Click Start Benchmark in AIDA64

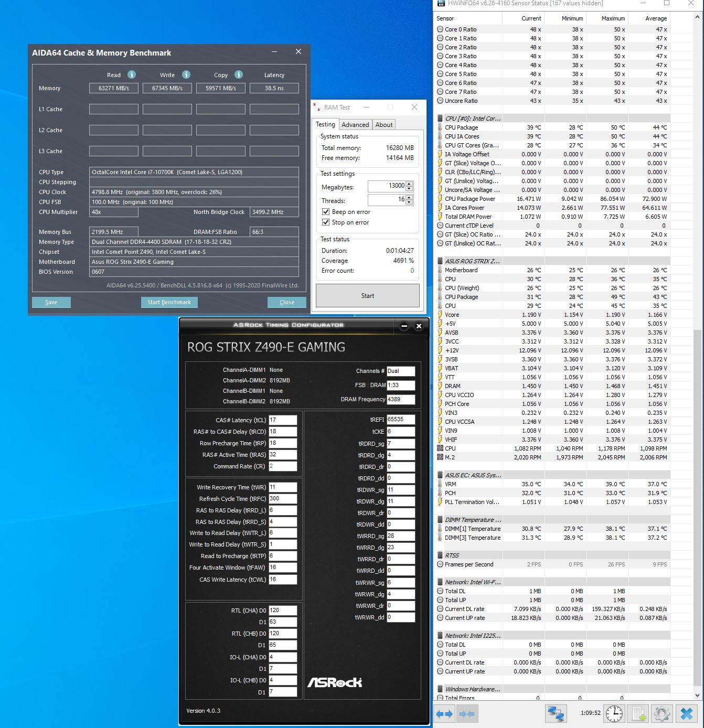coord(169,302)
